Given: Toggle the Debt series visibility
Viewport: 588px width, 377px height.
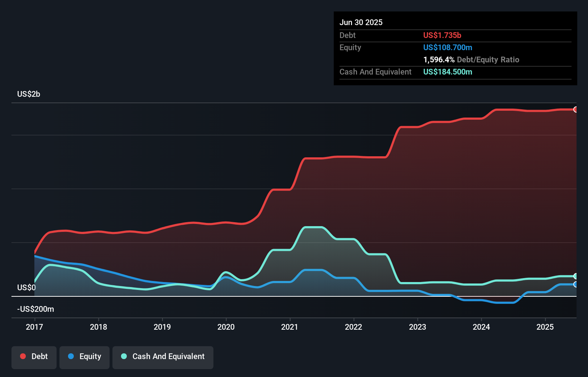Looking at the screenshot, I should point(34,357).
